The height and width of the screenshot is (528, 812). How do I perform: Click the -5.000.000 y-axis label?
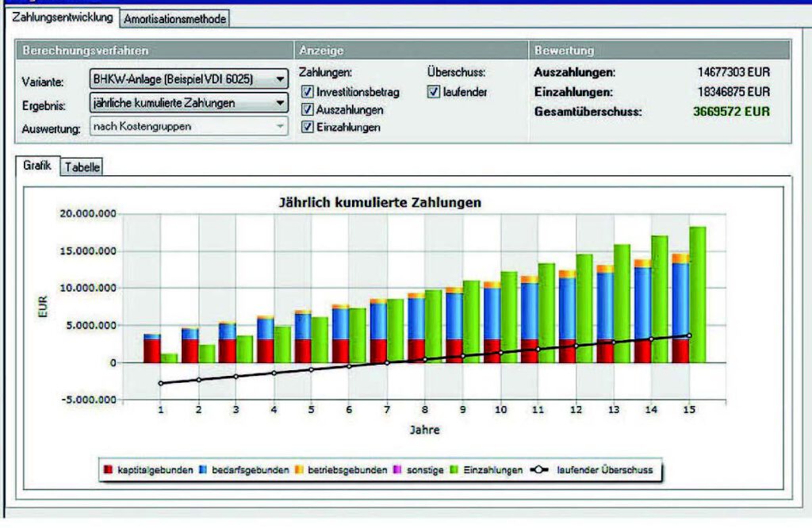(x=88, y=400)
